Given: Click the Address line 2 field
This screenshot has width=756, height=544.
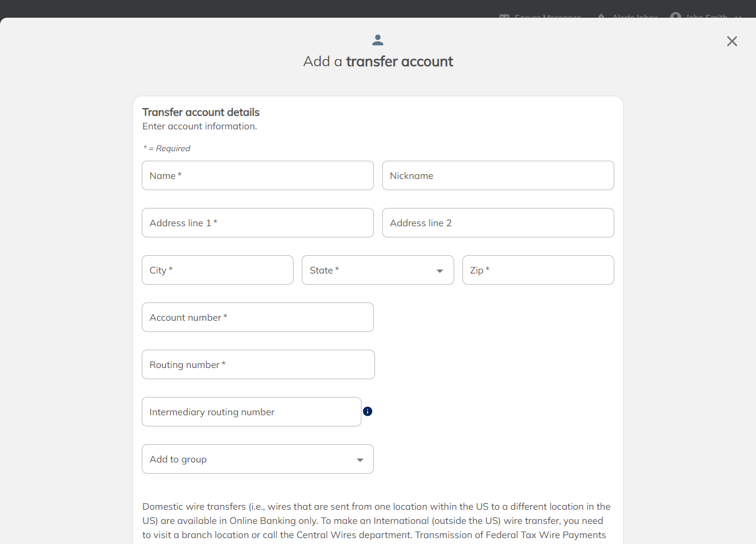Looking at the screenshot, I should 498,223.
